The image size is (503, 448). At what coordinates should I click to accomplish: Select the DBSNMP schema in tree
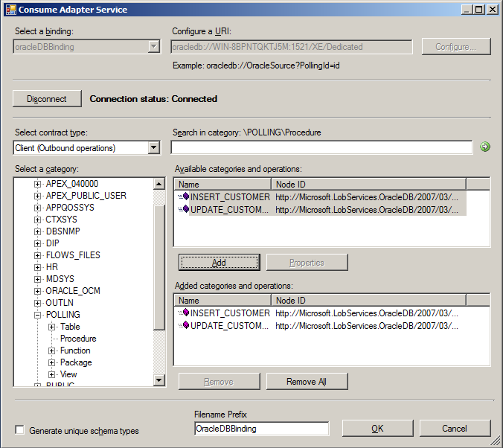coord(63,231)
